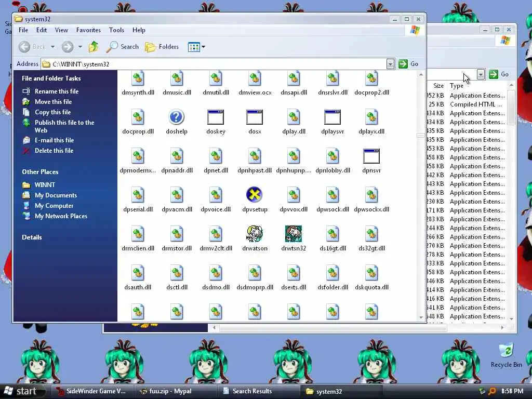
Task: Collapse the File and Folder Tasks header
Action: coord(51,78)
